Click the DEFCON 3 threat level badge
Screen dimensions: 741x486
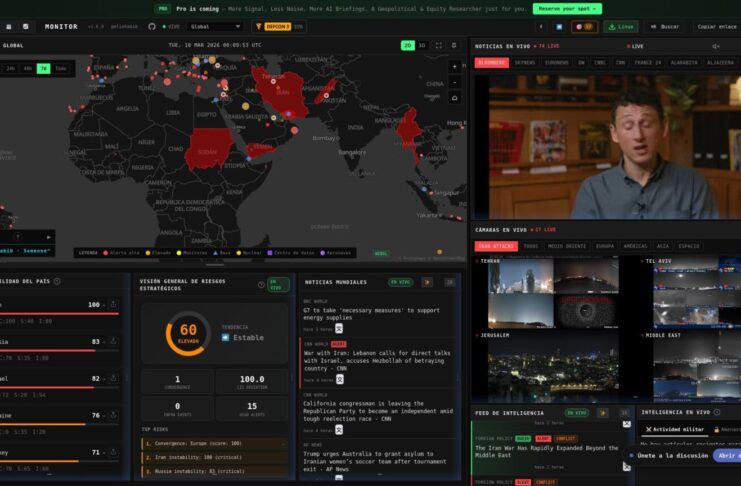pyautogui.click(x=277, y=26)
